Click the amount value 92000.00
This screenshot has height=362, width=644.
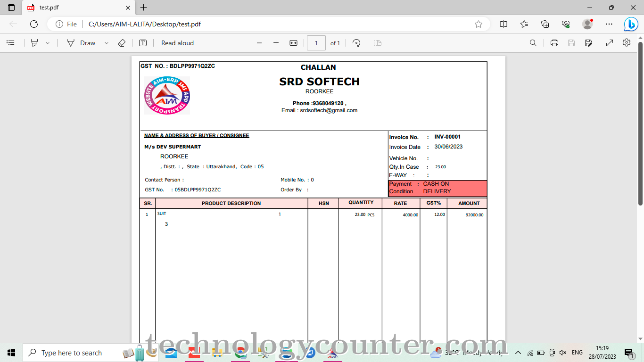(474, 215)
